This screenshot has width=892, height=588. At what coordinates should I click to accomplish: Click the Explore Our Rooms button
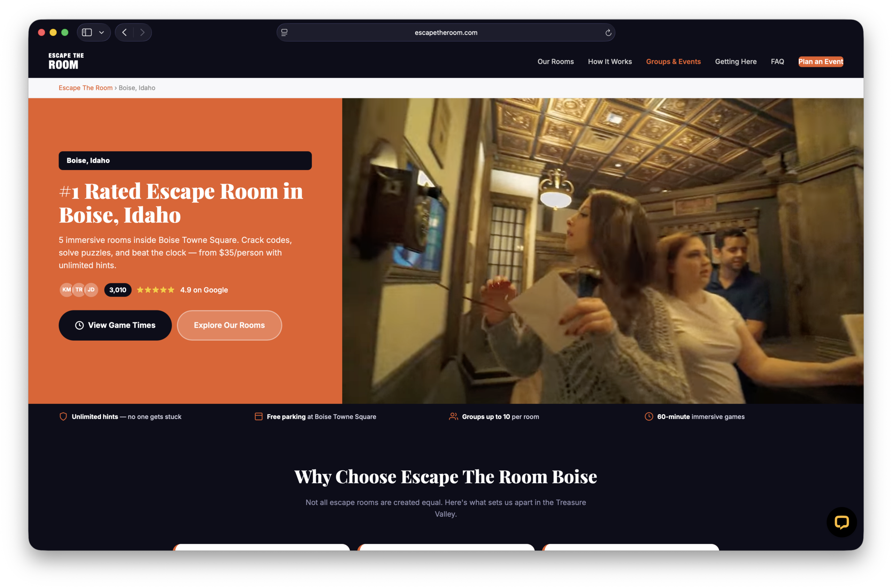(x=229, y=325)
